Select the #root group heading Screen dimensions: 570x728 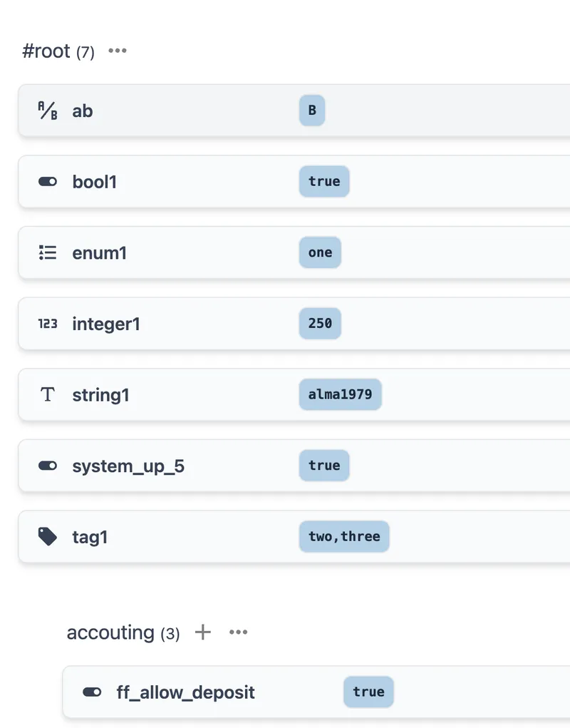click(46, 51)
